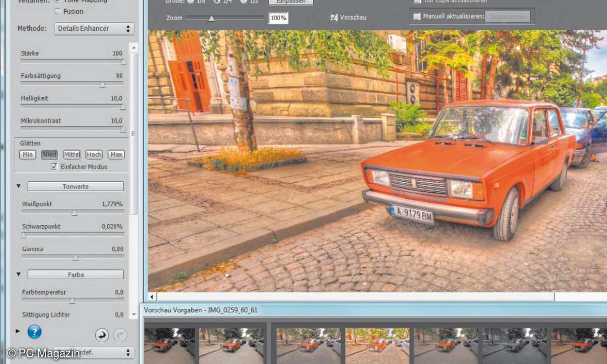Click the Sättigung Lichter label

(46, 314)
